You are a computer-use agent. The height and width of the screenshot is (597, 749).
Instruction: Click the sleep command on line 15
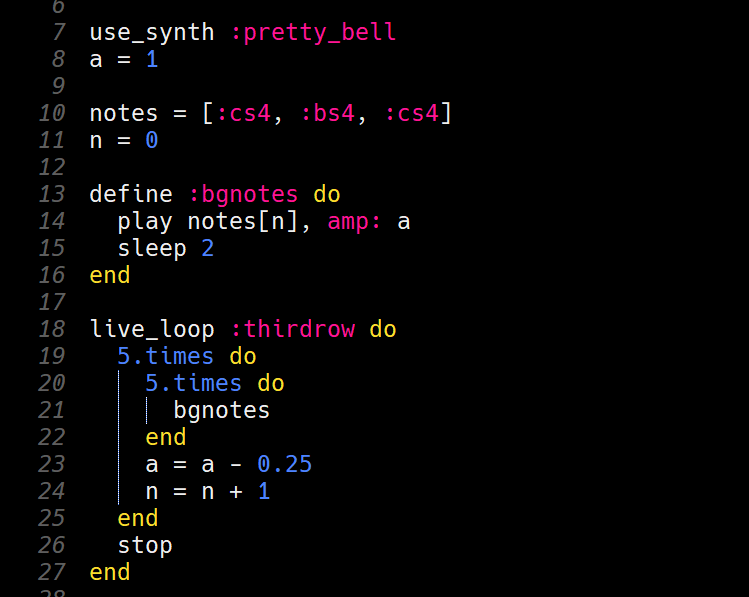(152, 248)
